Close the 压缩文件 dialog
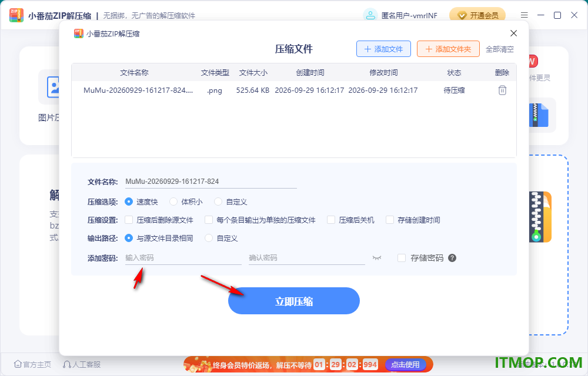Image resolution: width=588 pixels, height=376 pixels. 513,33
